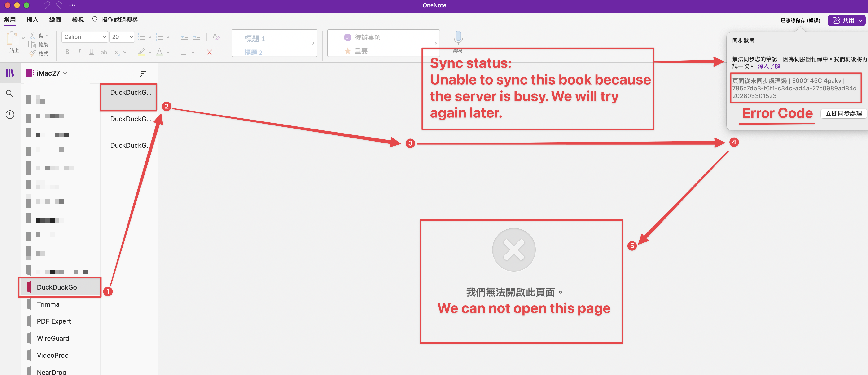Click the lightbulb Tell Me icon
868x375 pixels.
pos(95,20)
